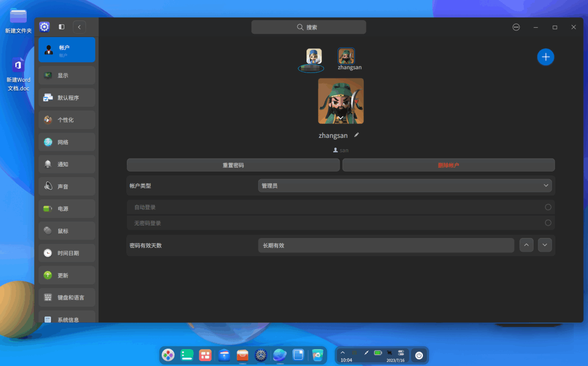Open the 帐户类型 dropdown showing 管理员

[405, 186]
